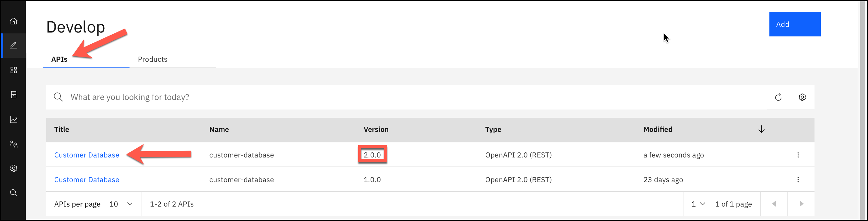Open the Home icon in sidebar
The height and width of the screenshot is (221, 868).
[14, 21]
